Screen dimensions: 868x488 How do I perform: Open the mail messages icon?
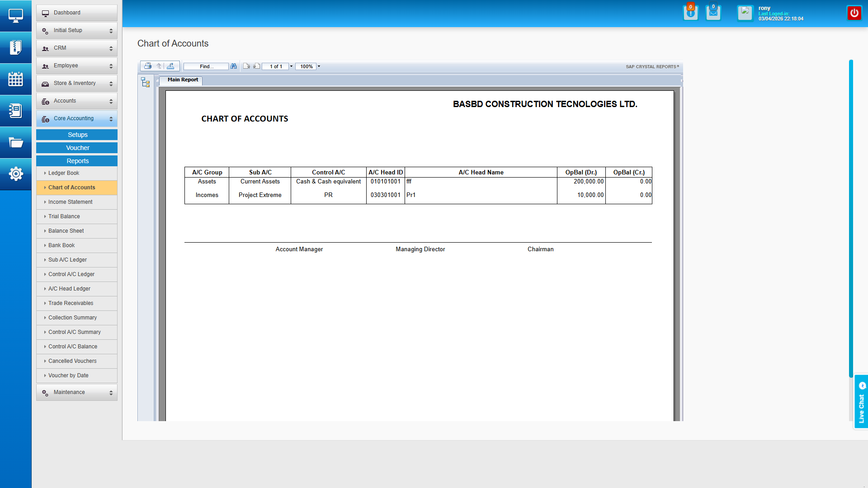[713, 13]
